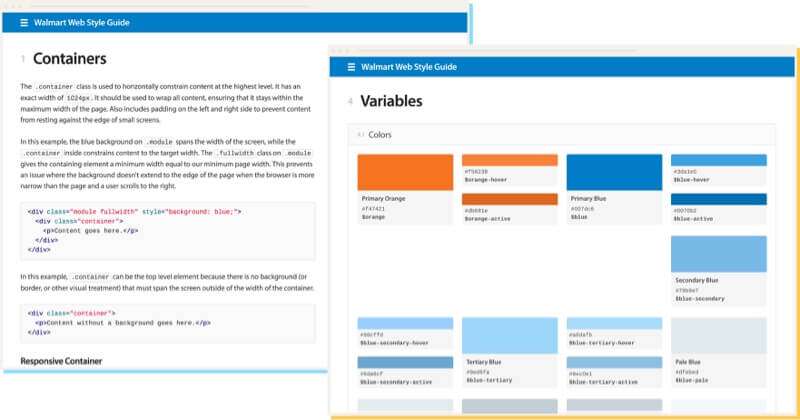The width and height of the screenshot is (800, 420).
Task: Select the Primary Blue color swatch
Action: click(614, 172)
